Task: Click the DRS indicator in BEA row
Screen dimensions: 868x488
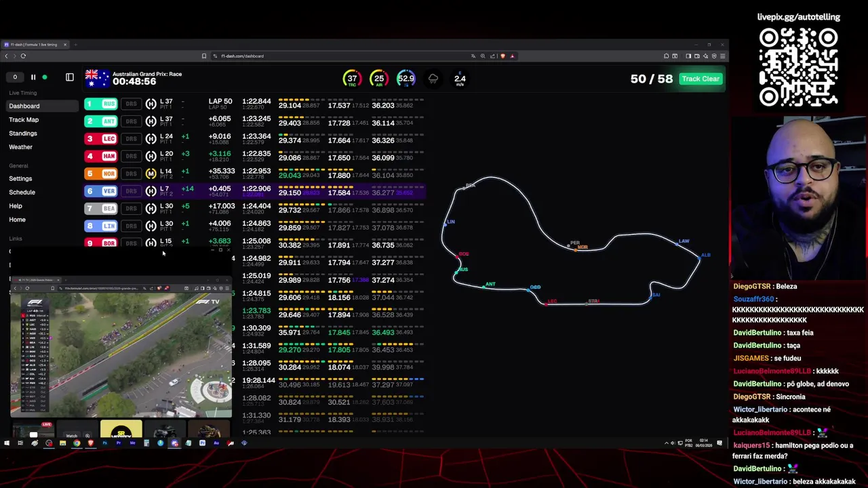Action: click(x=131, y=208)
